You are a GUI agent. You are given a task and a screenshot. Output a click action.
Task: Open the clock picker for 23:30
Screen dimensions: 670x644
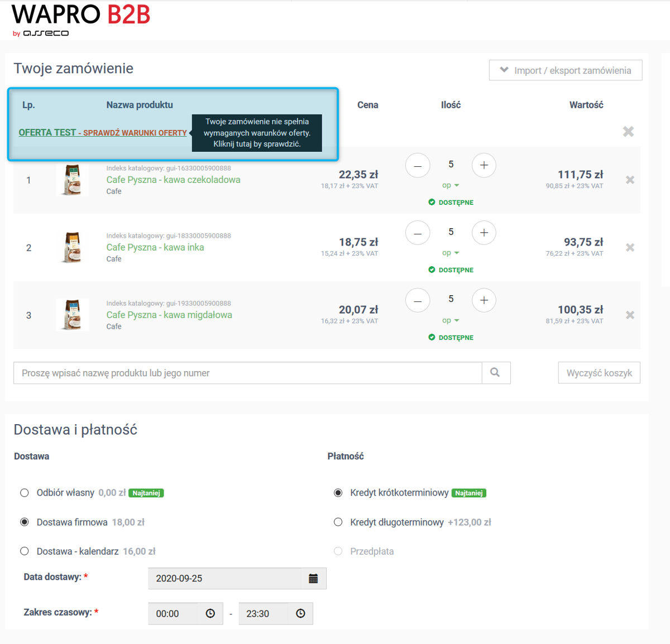pos(300,613)
